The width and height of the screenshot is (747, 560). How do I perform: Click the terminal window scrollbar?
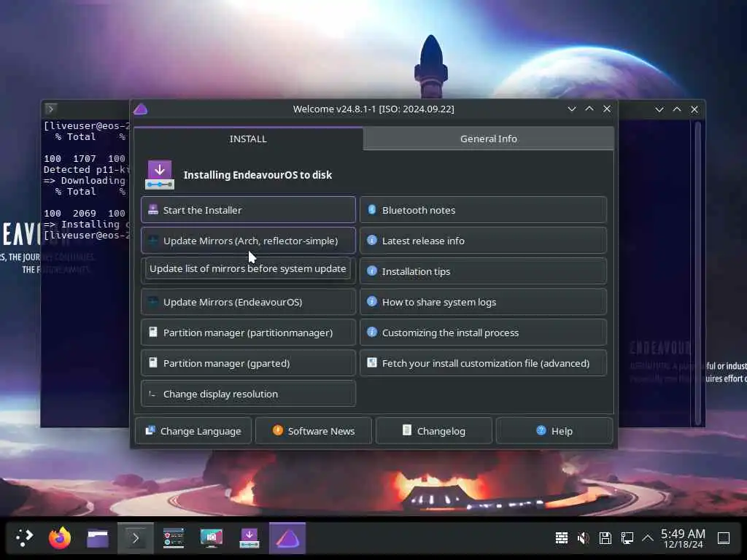pyautogui.click(x=698, y=273)
